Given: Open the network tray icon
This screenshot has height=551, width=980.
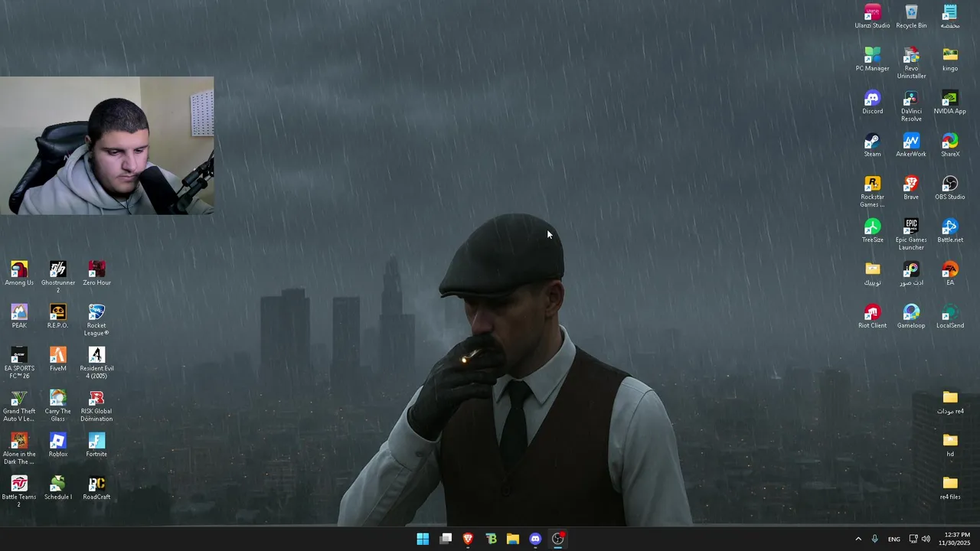Looking at the screenshot, I should pyautogui.click(x=913, y=539).
